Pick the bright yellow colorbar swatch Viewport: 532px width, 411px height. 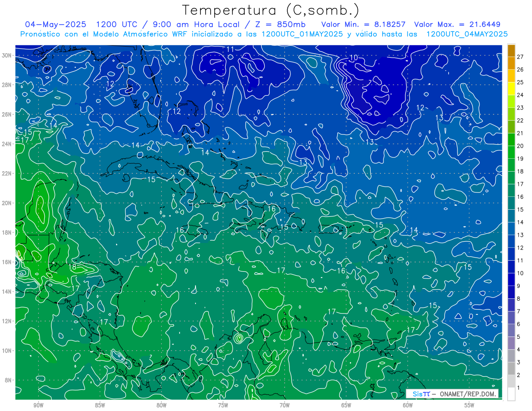[511, 88]
